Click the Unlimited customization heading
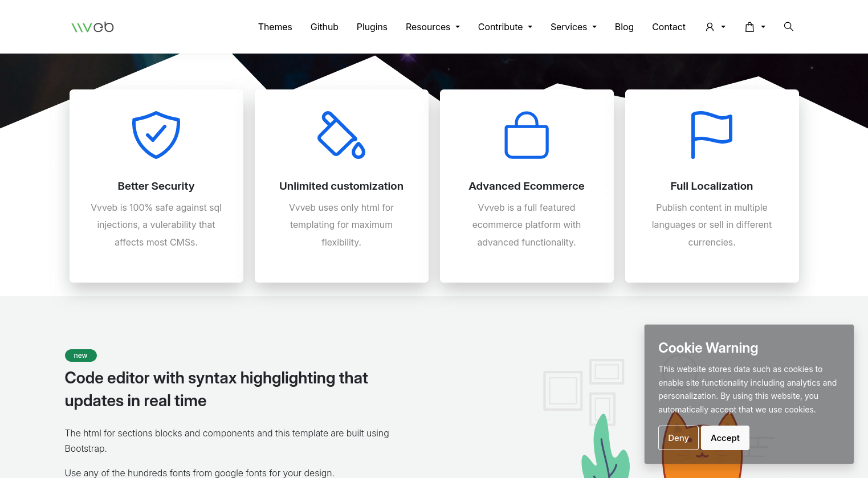868x478 pixels. 341,186
